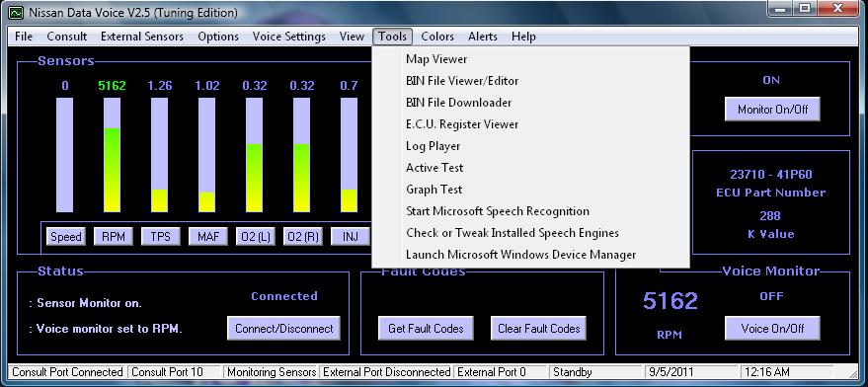This screenshot has height=387, width=868.
Task: Click Standby status bar cell
Action: tap(596, 372)
